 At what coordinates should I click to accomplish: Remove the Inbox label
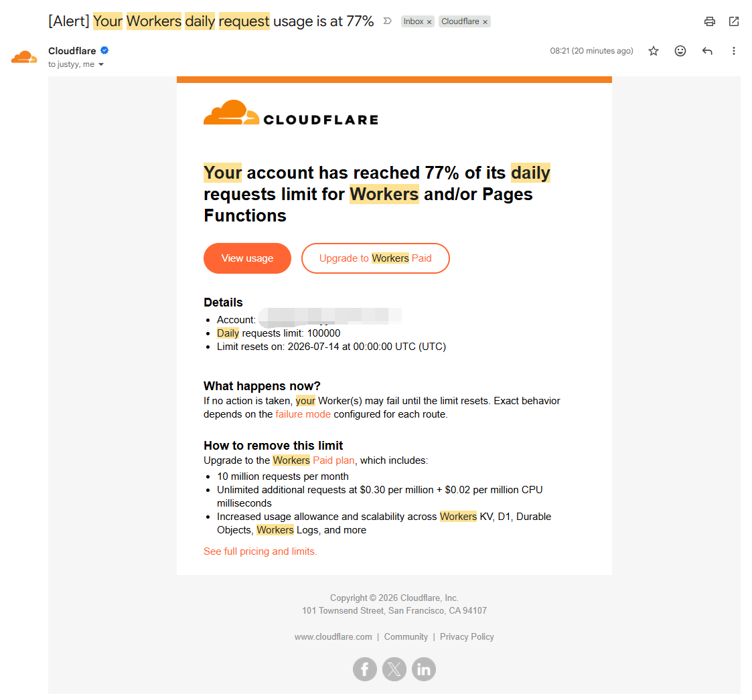[429, 21]
